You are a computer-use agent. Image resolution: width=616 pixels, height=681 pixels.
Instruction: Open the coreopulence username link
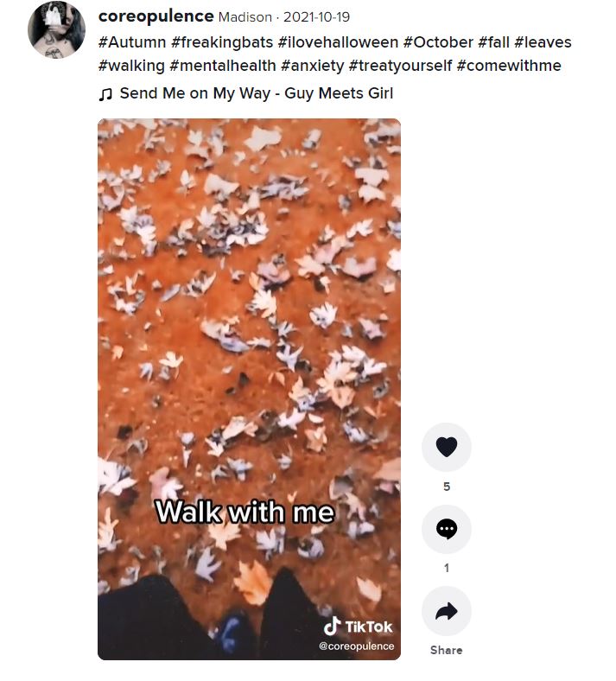click(156, 16)
